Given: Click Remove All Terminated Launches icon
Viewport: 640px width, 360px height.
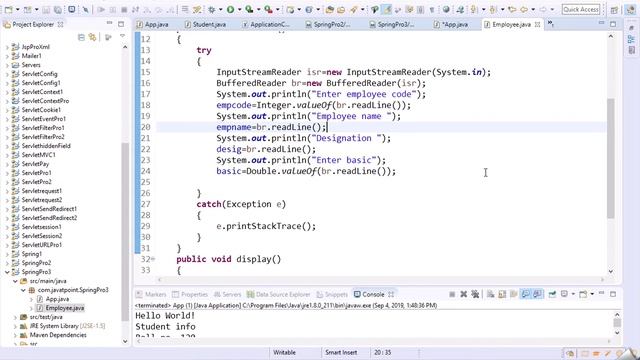Looking at the screenshot, I should 475,294.
